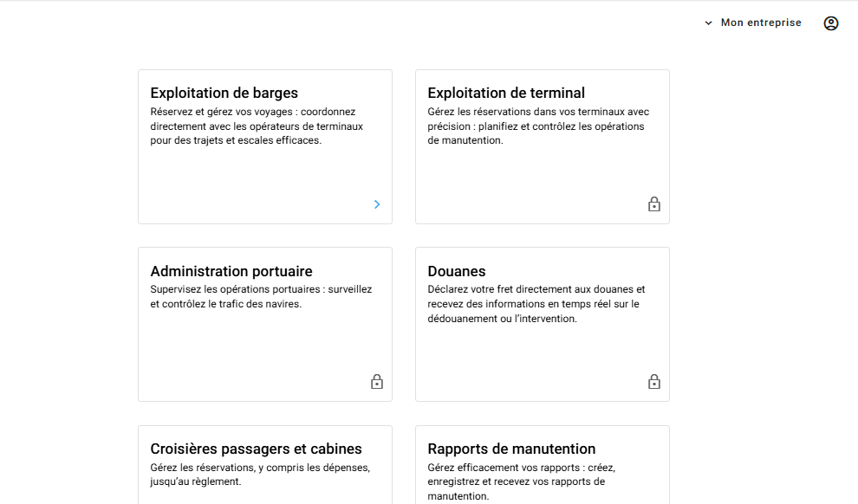Expand the Mon entreprise dropdown chevron
The height and width of the screenshot is (504, 858).
[x=708, y=23]
